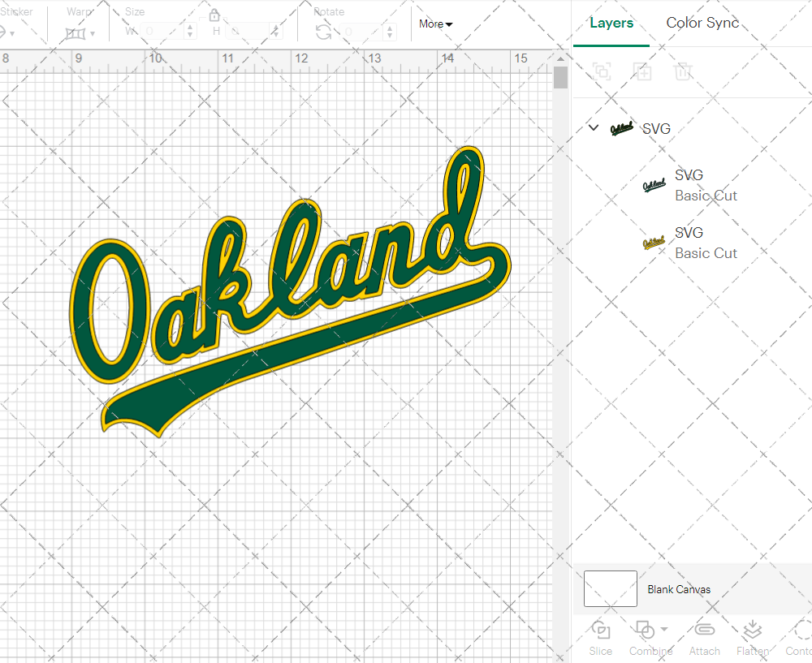
Task: Click the scrollbar up arrow
Action: coord(560,58)
